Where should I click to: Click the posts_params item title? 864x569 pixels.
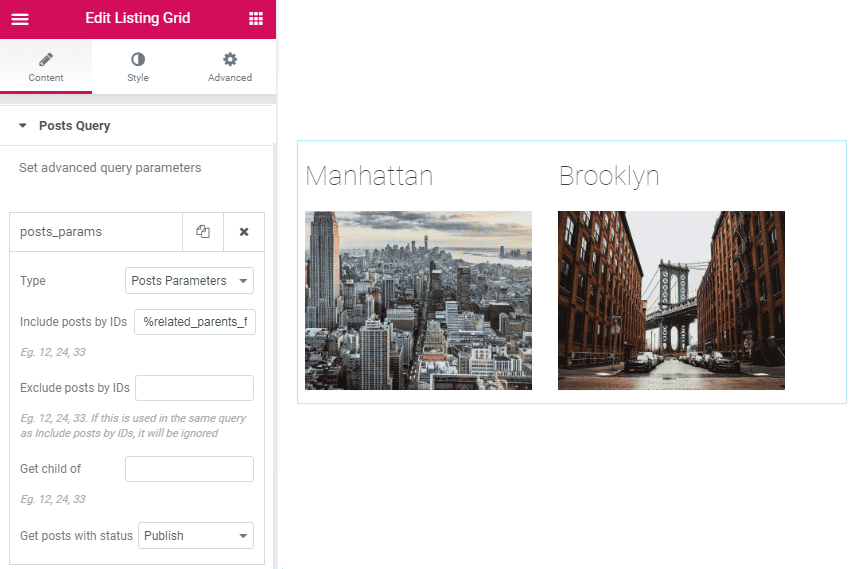(61, 232)
